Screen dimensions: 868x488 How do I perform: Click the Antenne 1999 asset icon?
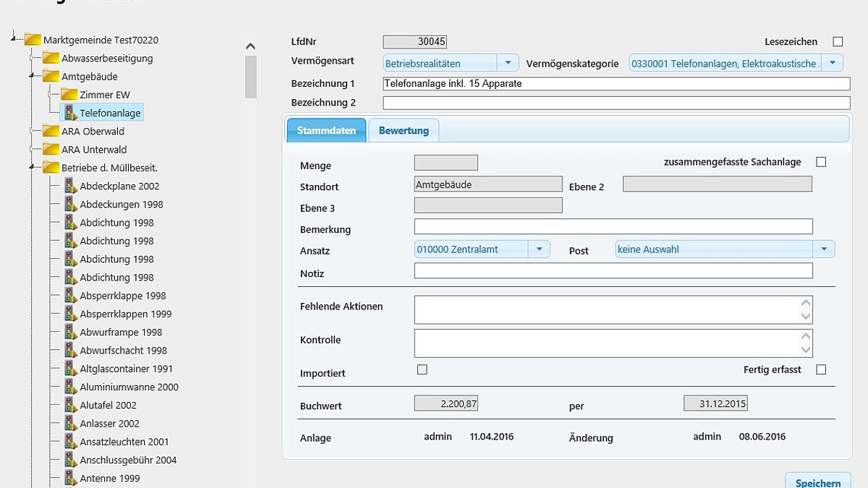pos(70,478)
